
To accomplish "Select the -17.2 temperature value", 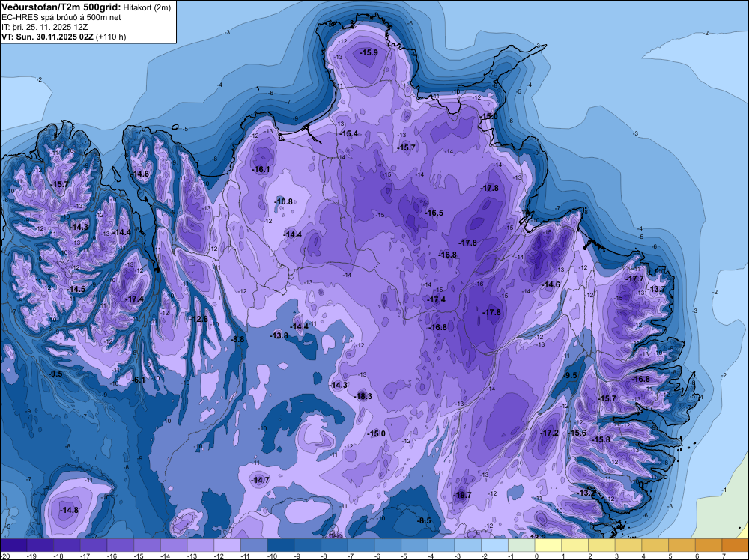I will pos(549,433).
